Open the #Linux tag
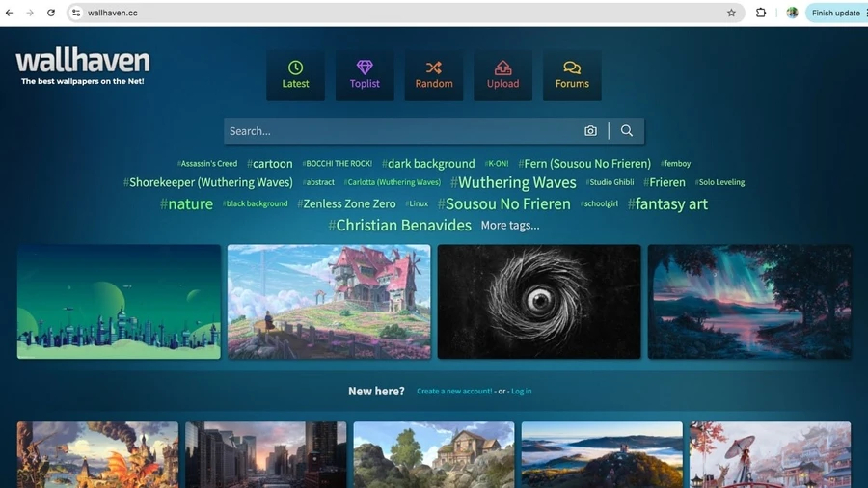This screenshot has width=868, height=488. (x=417, y=203)
